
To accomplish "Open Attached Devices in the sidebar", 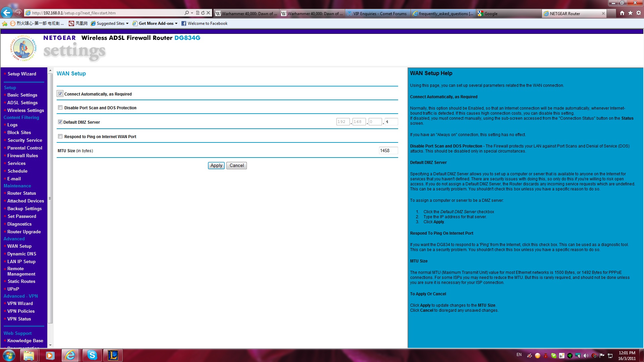I will click(x=25, y=201).
